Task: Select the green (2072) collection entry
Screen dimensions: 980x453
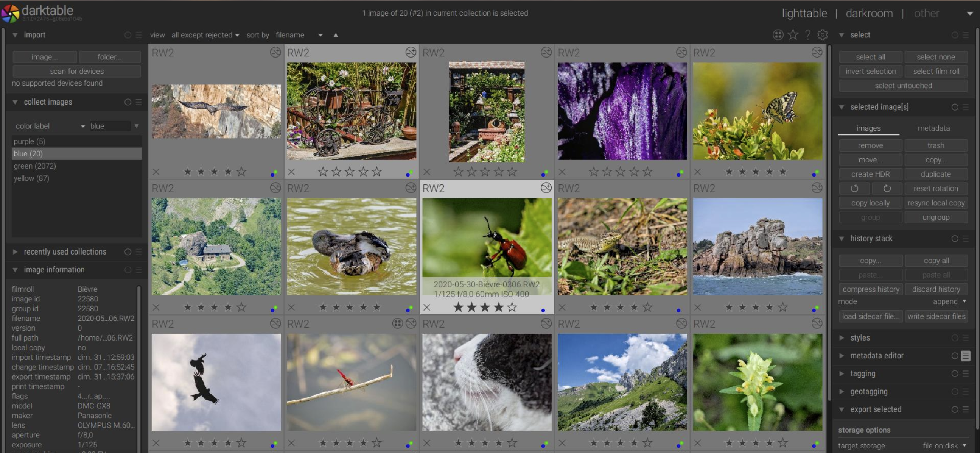Action: pyautogui.click(x=35, y=166)
